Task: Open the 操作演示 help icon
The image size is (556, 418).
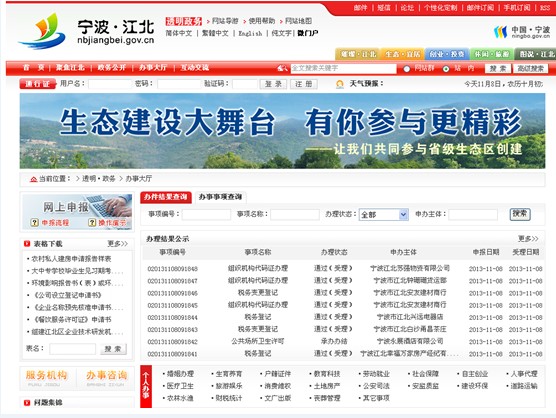Action: [x=92, y=223]
